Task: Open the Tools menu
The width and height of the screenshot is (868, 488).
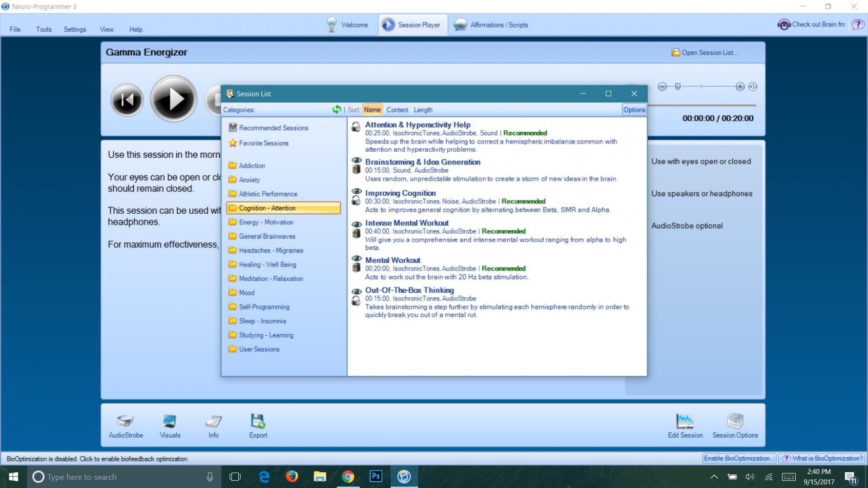Action: point(43,29)
